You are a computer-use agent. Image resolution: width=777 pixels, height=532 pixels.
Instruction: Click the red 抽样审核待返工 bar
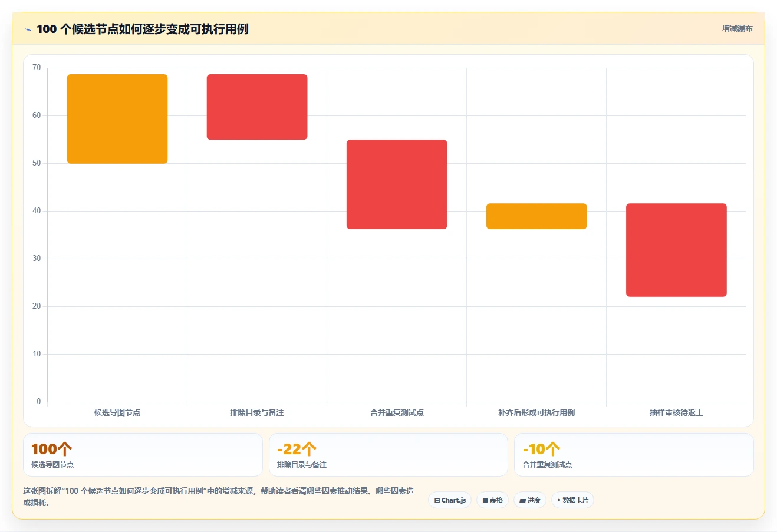(x=676, y=250)
